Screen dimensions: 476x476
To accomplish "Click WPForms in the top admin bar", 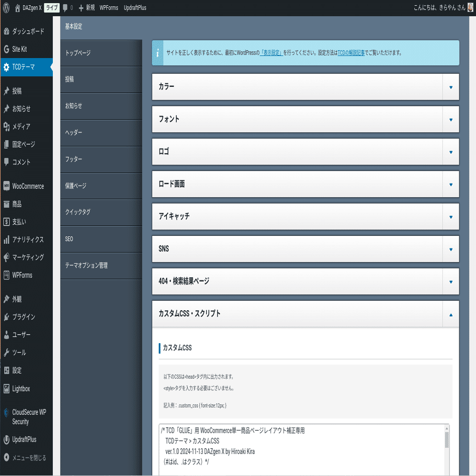I will [x=109, y=8].
